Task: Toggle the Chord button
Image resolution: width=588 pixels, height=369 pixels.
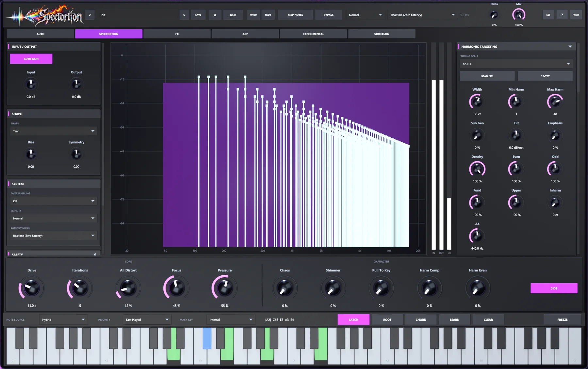Action: (421, 320)
